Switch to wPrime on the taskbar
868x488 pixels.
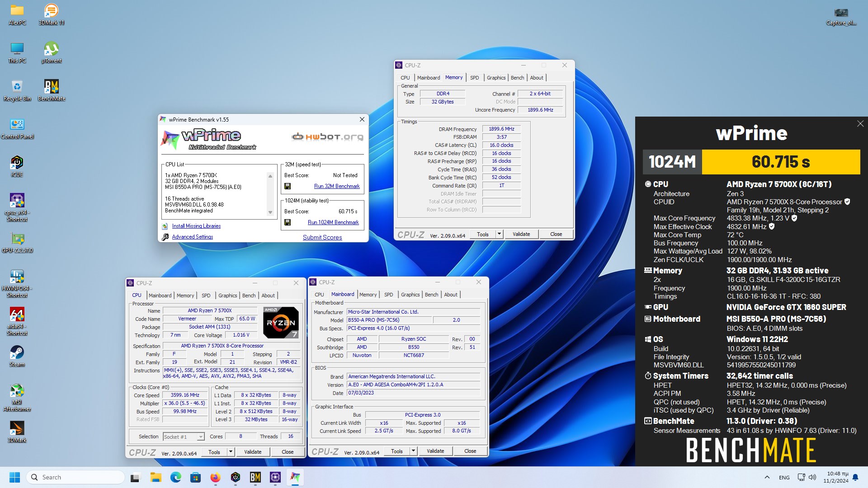click(x=295, y=477)
